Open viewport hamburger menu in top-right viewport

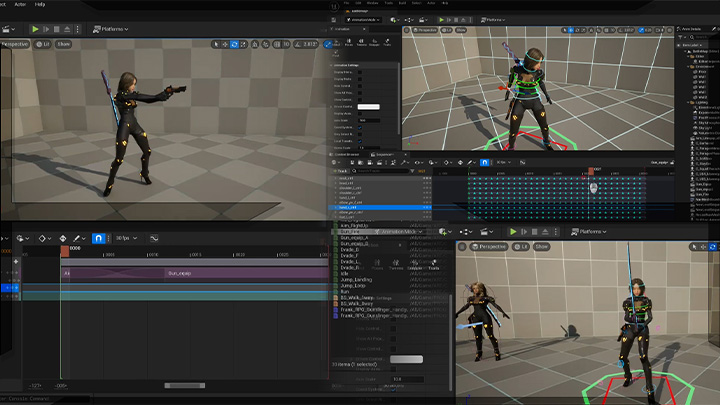(x=406, y=30)
